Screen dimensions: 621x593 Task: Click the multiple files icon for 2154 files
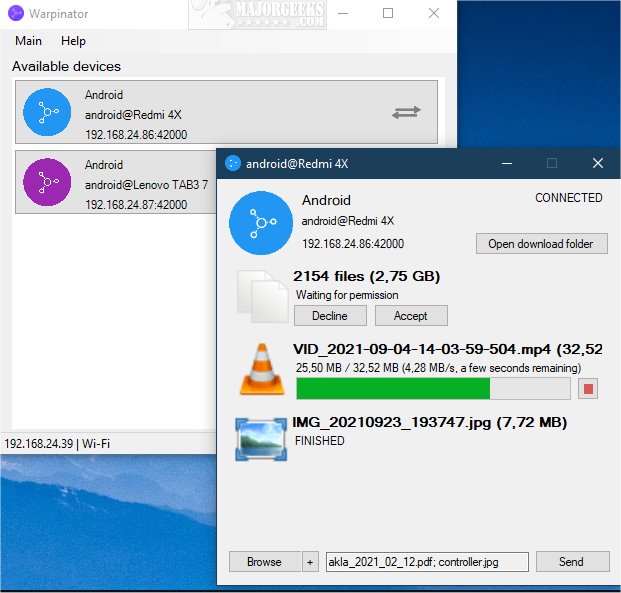(x=262, y=296)
